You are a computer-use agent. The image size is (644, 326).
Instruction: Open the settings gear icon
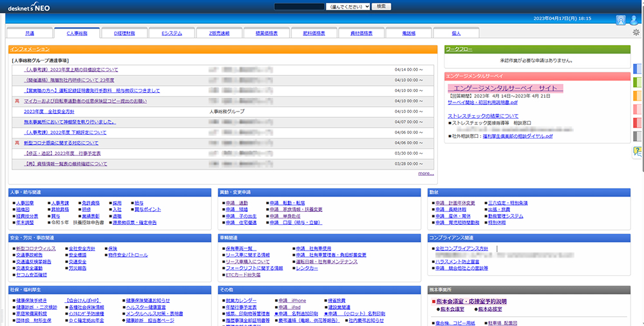click(x=637, y=33)
